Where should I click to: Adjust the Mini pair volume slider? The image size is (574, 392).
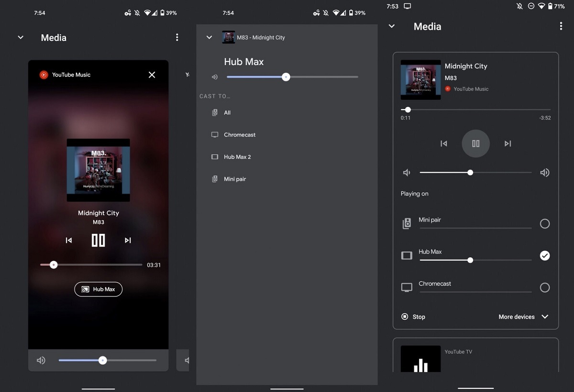[475, 228]
